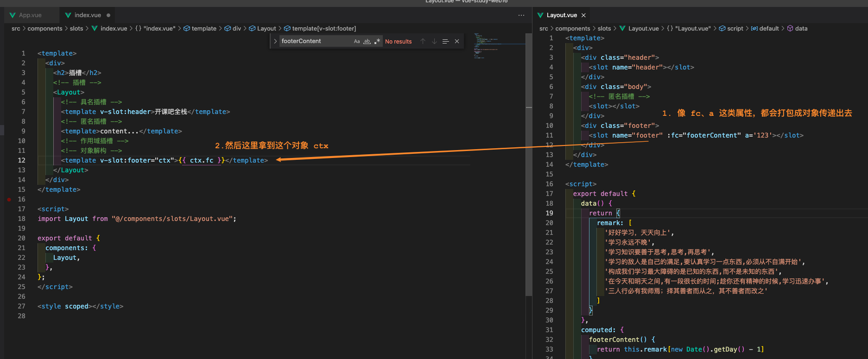Image resolution: width=868 pixels, height=359 pixels.
Task: Open the index.vue file breadcrumb
Action: (109, 28)
